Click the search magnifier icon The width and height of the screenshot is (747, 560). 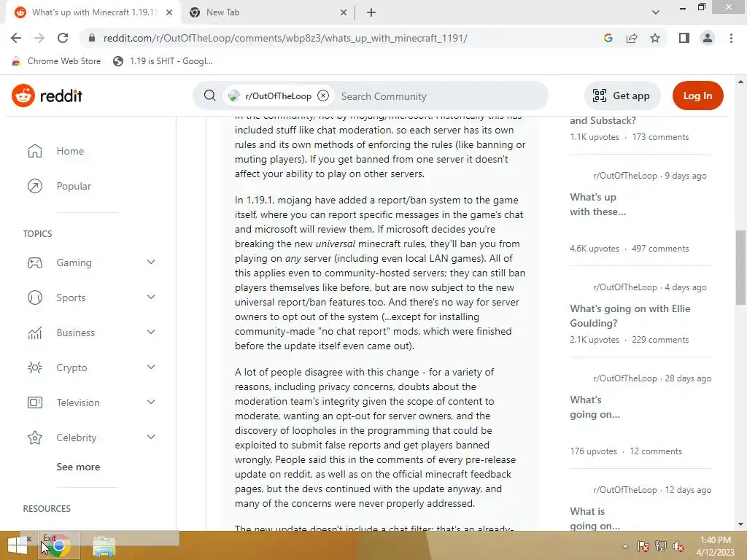pos(209,96)
